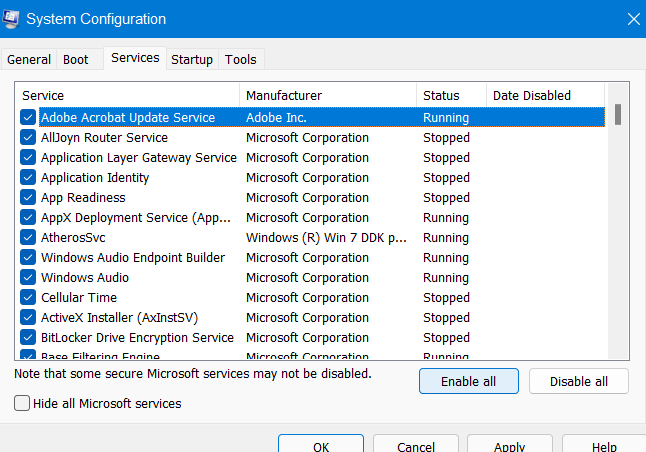Toggle BitLocker Drive Encryption Service checkbox
The image size is (646, 452).
point(28,338)
